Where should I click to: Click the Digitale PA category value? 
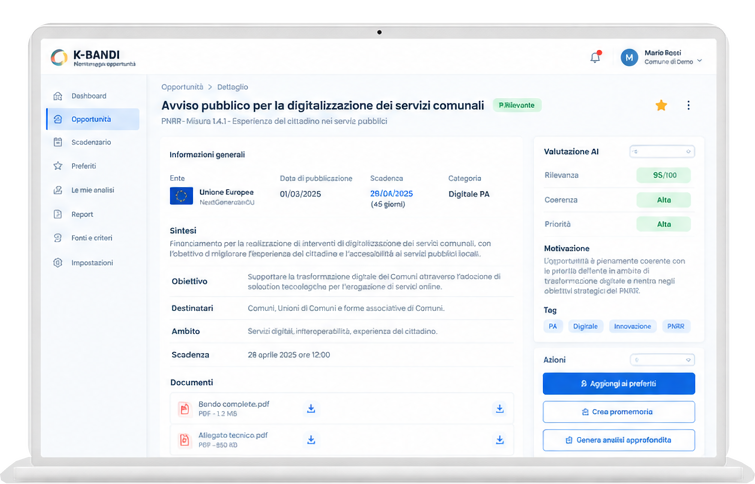469,194
